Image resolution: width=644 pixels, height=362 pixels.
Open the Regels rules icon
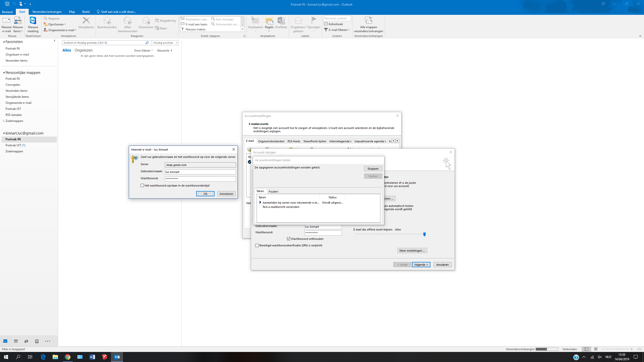coord(269,24)
